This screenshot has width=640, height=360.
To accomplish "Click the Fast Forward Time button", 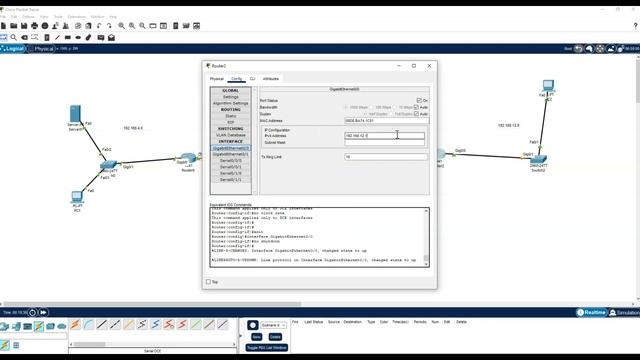I will pyautogui.click(x=43, y=313).
